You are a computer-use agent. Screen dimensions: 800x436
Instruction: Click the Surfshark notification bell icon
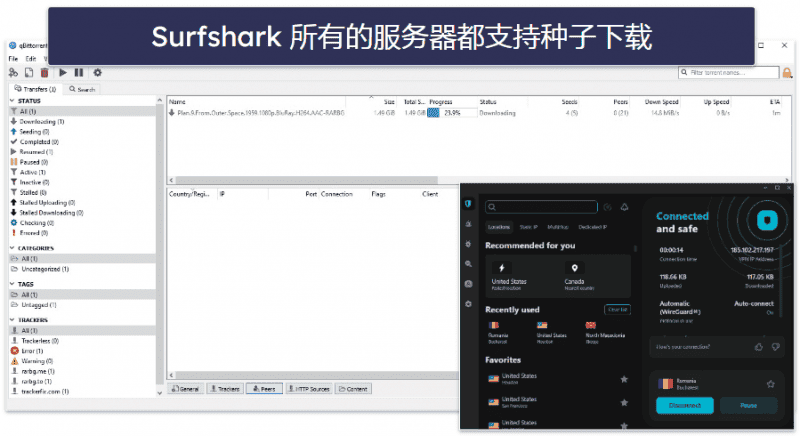[624, 207]
